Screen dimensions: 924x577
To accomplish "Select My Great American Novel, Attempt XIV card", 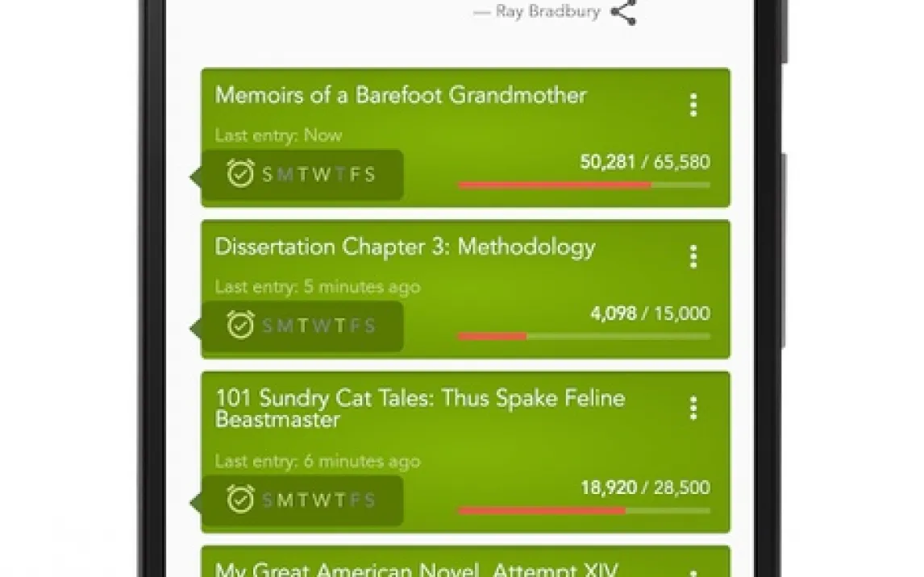I will (416, 567).
